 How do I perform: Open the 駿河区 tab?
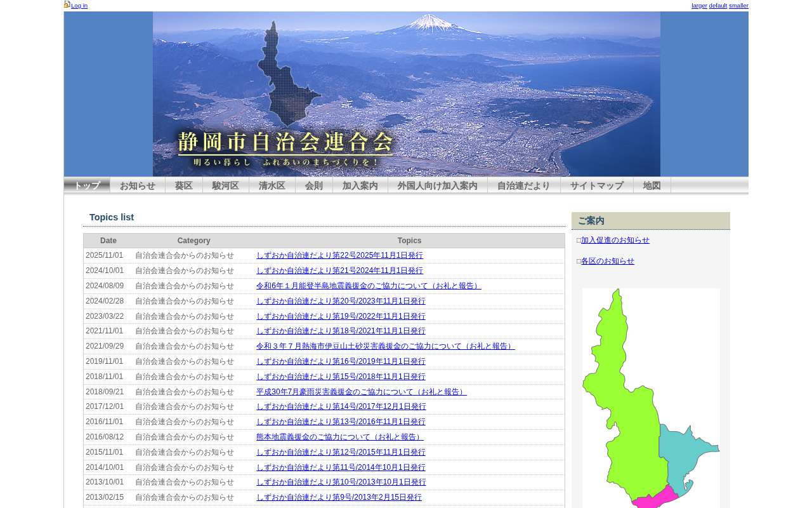tap(226, 185)
